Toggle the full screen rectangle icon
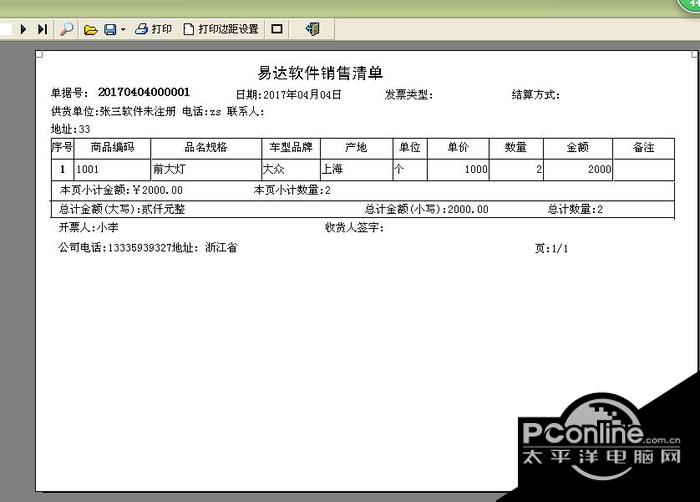 [277, 29]
